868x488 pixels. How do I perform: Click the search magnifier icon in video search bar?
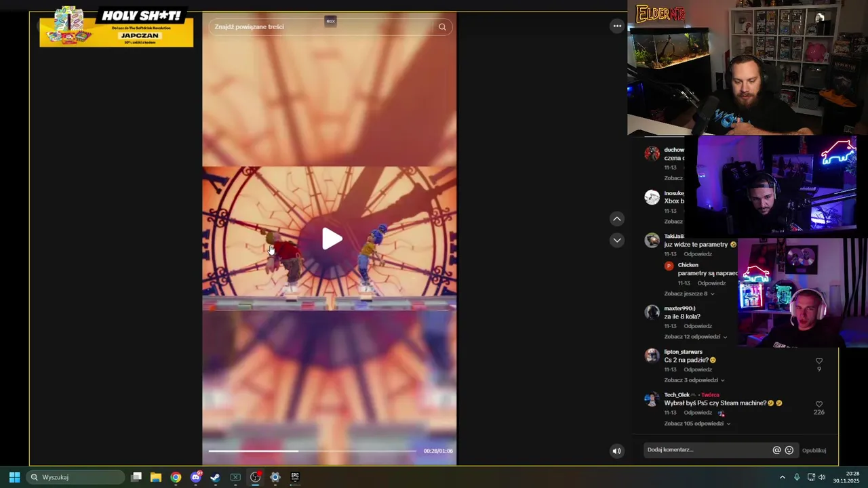(x=442, y=27)
